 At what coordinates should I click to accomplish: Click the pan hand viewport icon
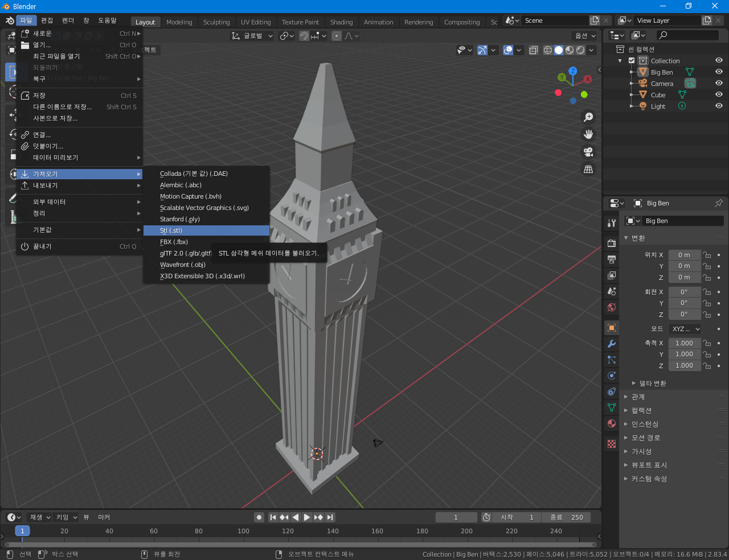588,134
